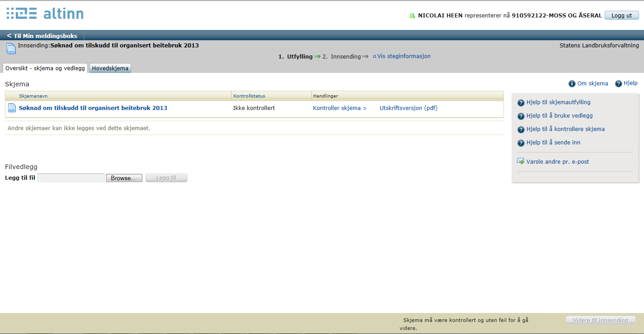Click the envelope icon for Varsle andre

click(520, 161)
